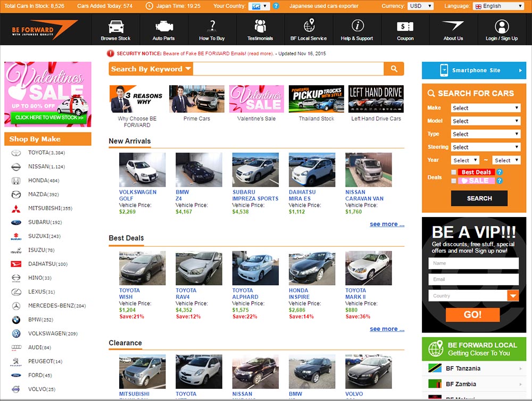Image resolution: width=532 pixels, height=401 pixels.
Task: Click the Mitsubishi logo in Shop By Make
Action: (16, 208)
